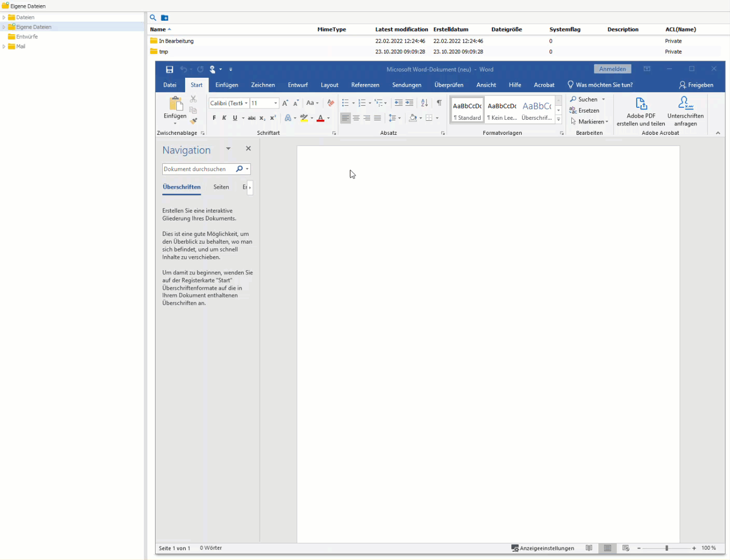
Task: Select the In Bearbeitung folder row
Action: click(434, 41)
